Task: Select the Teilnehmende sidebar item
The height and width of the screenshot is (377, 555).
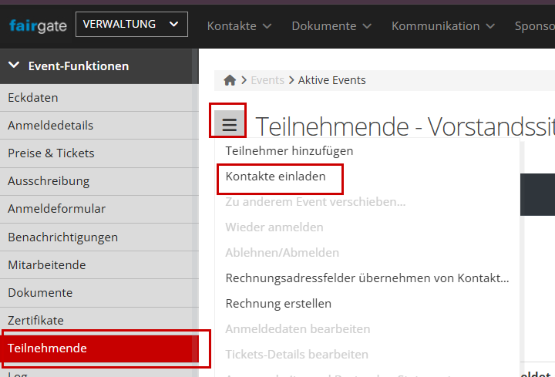Action: [x=99, y=348]
